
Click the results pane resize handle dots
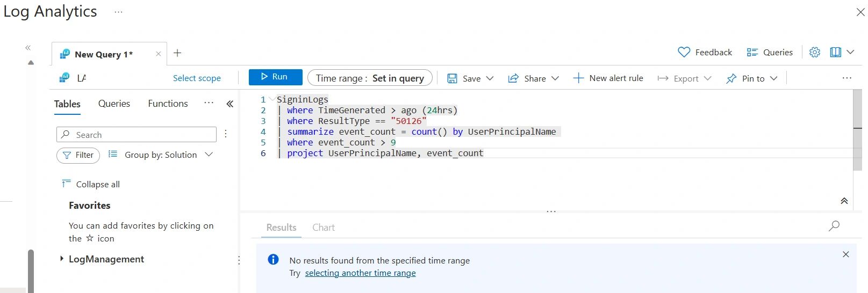[x=551, y=211]
